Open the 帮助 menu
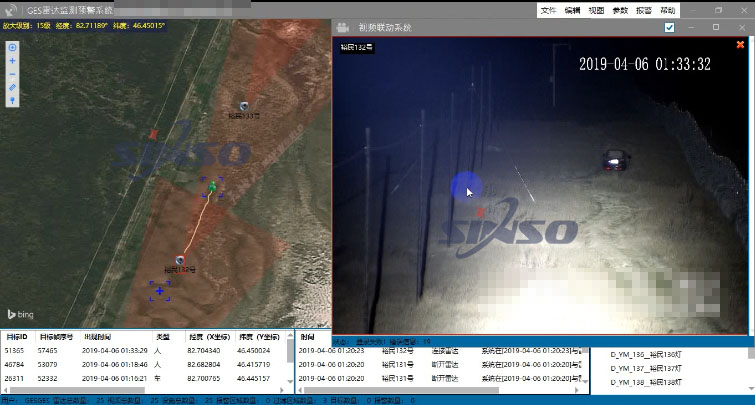This screenshot has width=755, height=405. (x=667, y=9)
